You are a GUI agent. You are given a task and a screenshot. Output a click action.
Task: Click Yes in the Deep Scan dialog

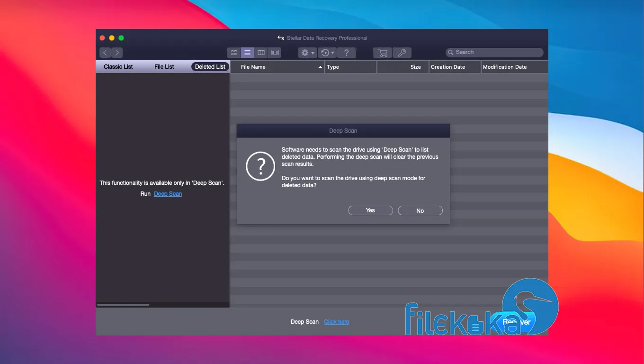[370, 210]
